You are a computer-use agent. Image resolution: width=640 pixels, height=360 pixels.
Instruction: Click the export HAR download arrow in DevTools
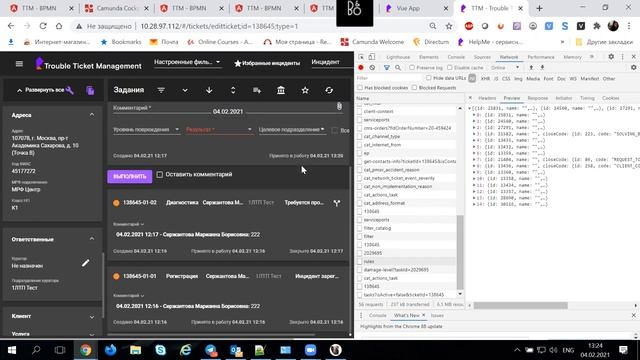coord(542,67)
